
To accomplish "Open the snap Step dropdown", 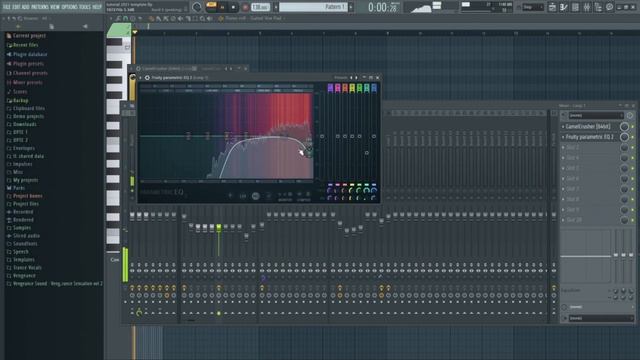I will click(x=532, y=7).
